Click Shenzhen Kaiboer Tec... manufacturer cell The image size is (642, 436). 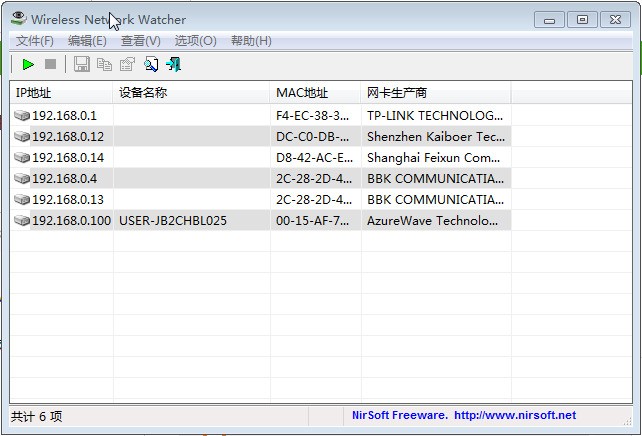point(436,136)
